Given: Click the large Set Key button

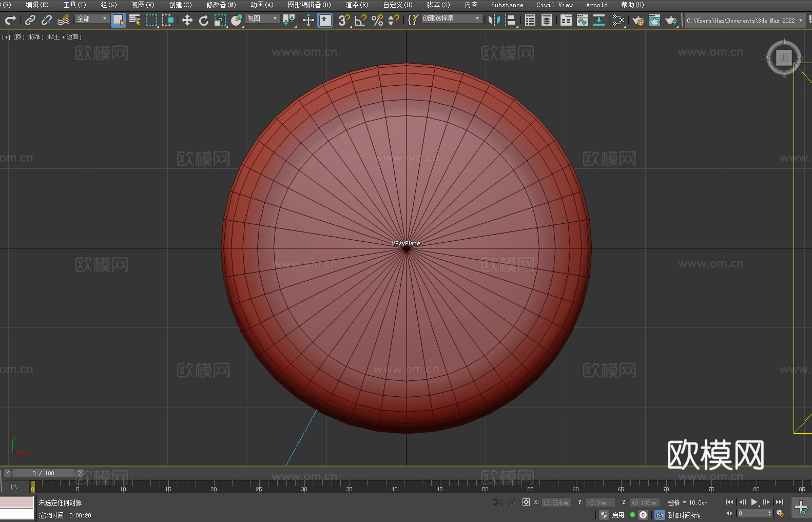Looking at the screenshot, I should [801, 508].
